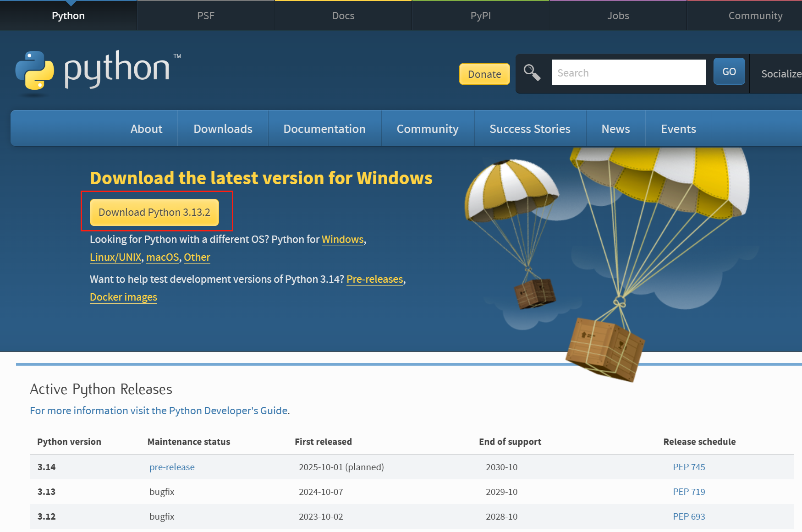Select the 3.14 version cell
Viewport: 802px width, 532px height.
(x=47, y=467)
